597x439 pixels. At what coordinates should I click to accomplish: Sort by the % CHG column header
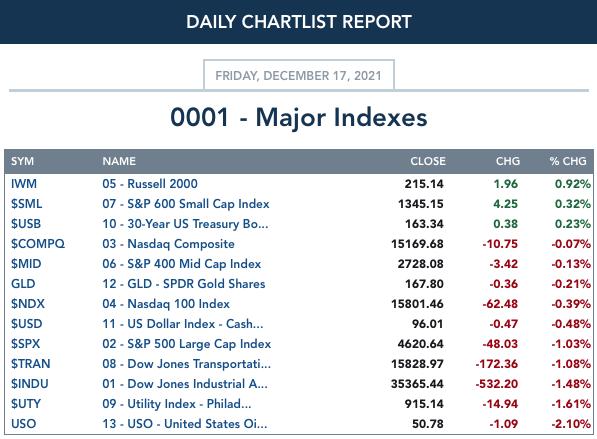click(x=568, y=161)
